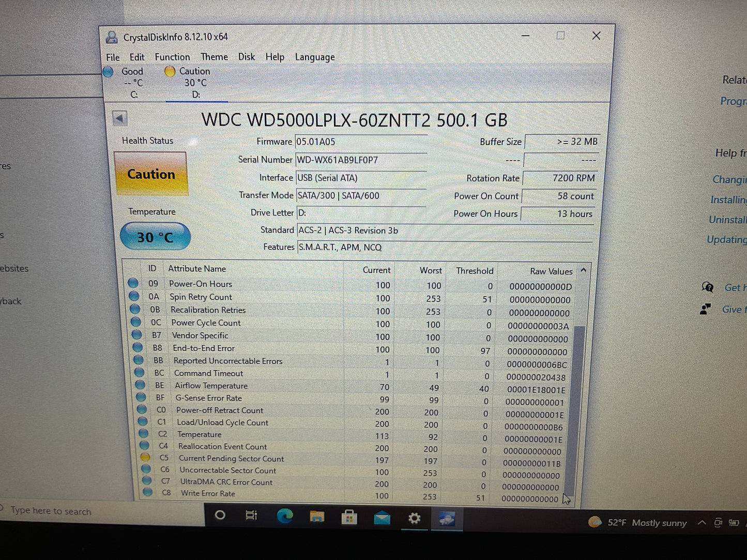Click the yellow Caution health status button
The image size is (747, 560).
pos(151,174)
